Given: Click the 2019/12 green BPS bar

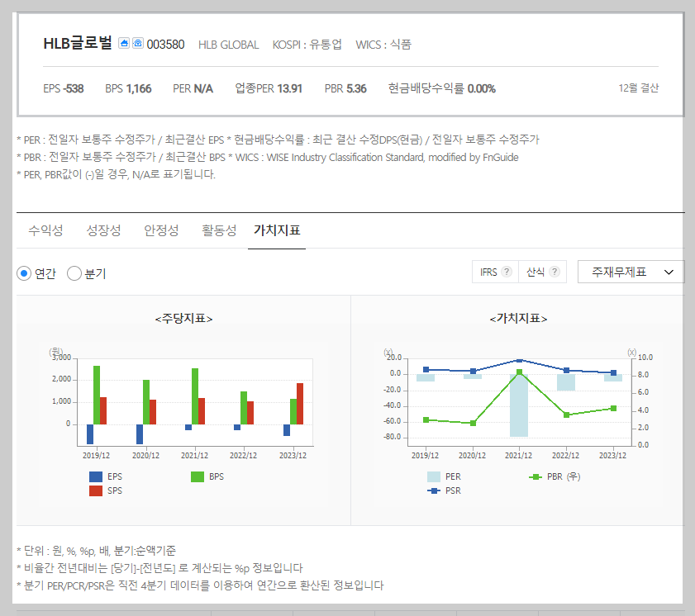Looking at the screenshot, I should 97,395.
